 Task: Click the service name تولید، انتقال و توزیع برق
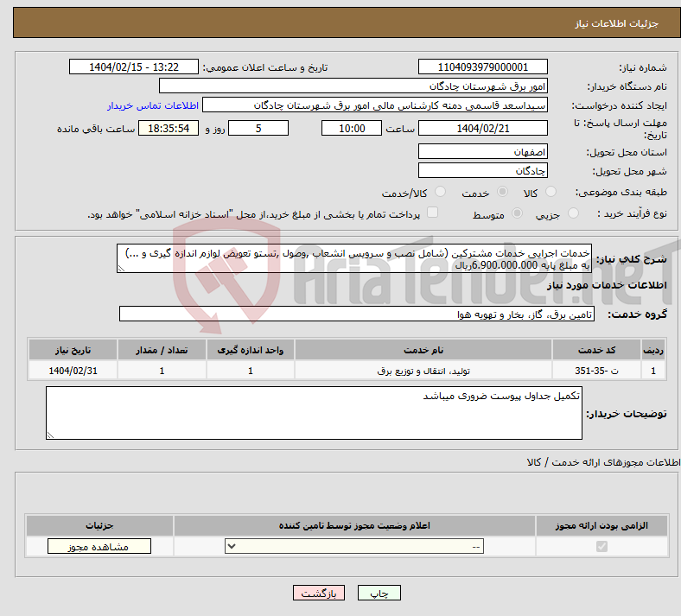pos(423,372)
